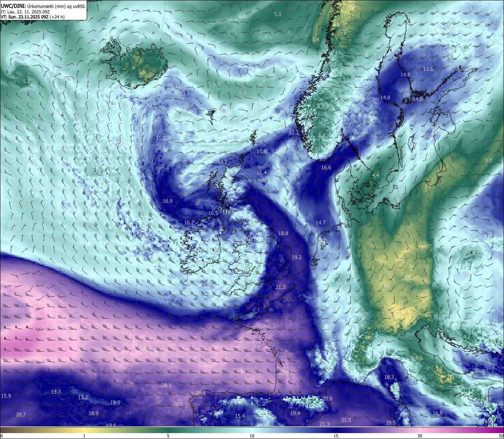Click the '30' tick on the color scale
Screen dimensions: 504x439
[420, 436]
